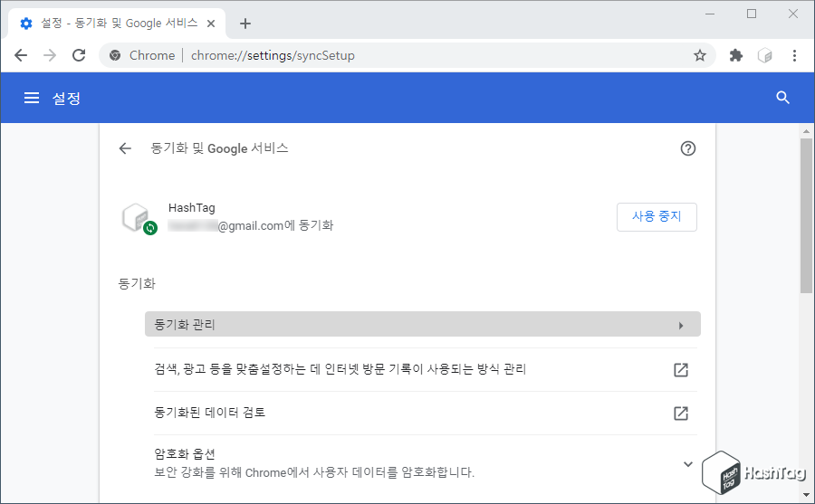Screen dimensions: 815x504
Task: Click the 동기화 및 Google 서비스 heading
Action: (x=219, y=148)
